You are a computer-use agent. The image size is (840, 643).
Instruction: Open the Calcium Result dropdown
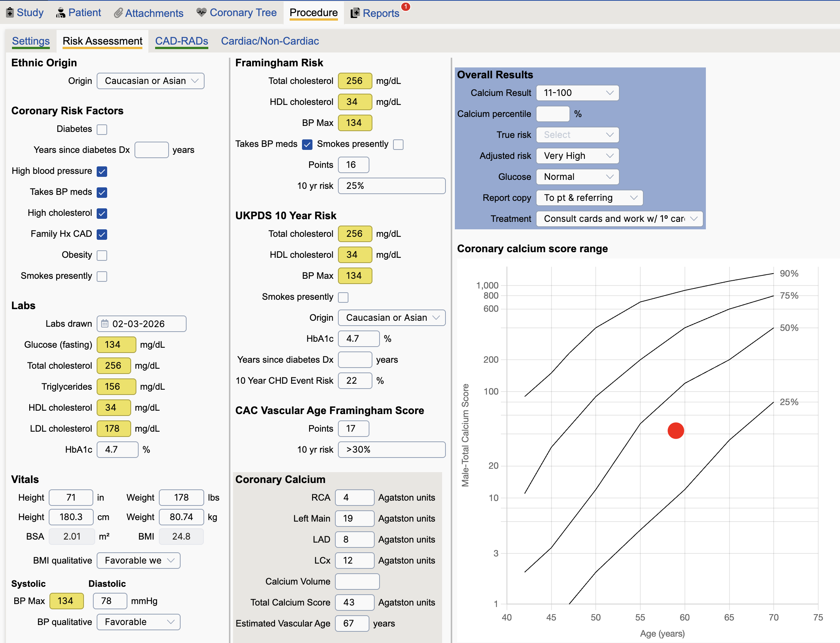577,93
